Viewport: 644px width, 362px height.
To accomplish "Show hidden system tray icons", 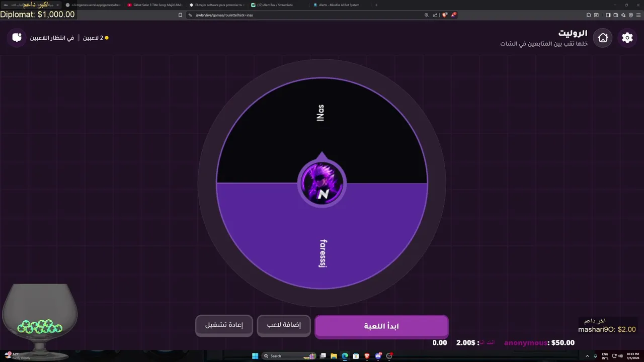I will coord(587,356).
